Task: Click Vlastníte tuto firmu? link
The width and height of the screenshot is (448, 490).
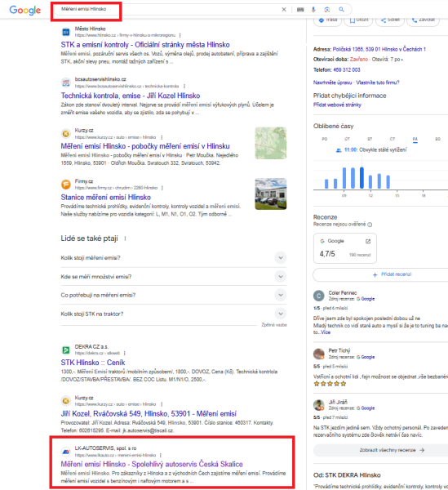Action: point(378,82)
